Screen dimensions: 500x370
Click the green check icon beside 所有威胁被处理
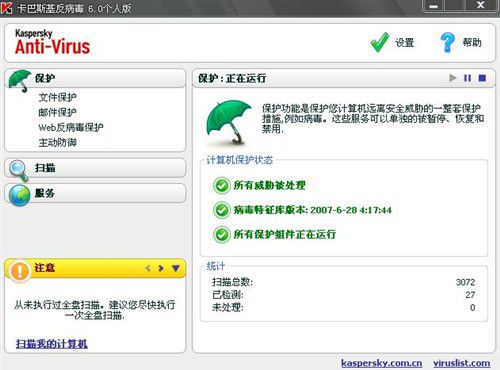(x=221, y=186)
